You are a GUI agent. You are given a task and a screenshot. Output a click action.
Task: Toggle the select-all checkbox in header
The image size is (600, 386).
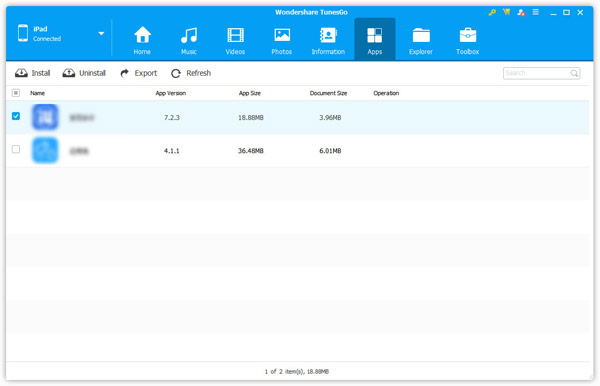[x=16, y=93]
